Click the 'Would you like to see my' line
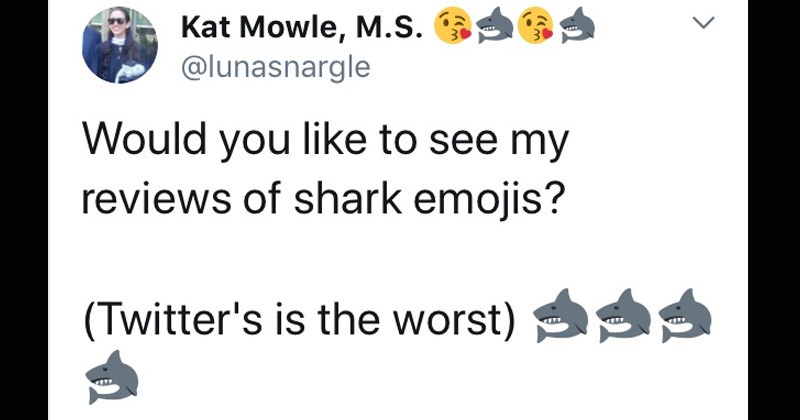 [x=324, y=141]
